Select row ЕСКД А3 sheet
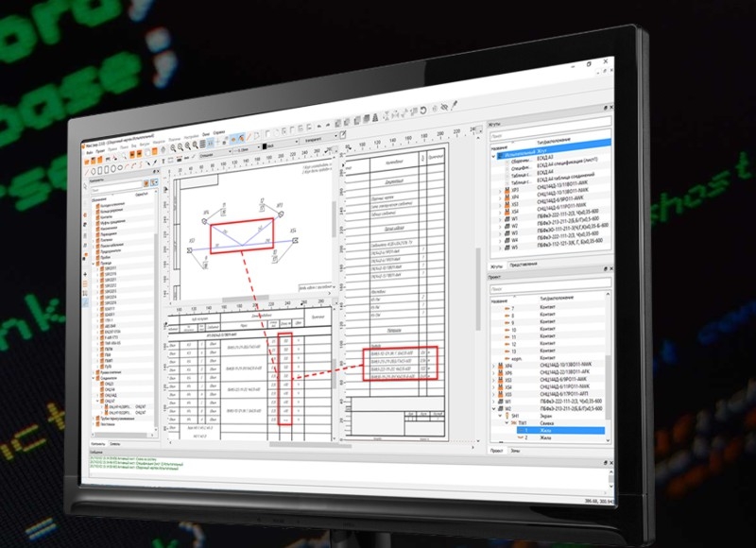Viewport: 756px width, 548px height. pyautogui.click(x=545, y=158)
